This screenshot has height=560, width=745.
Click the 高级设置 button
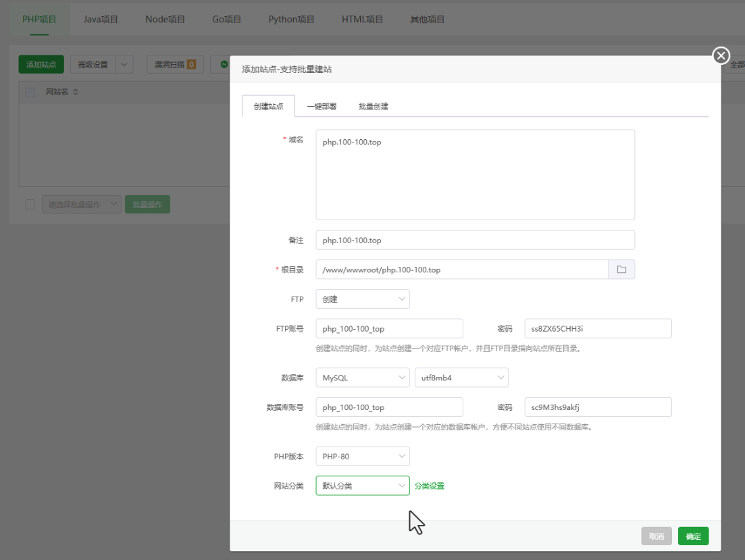point(93,64)
